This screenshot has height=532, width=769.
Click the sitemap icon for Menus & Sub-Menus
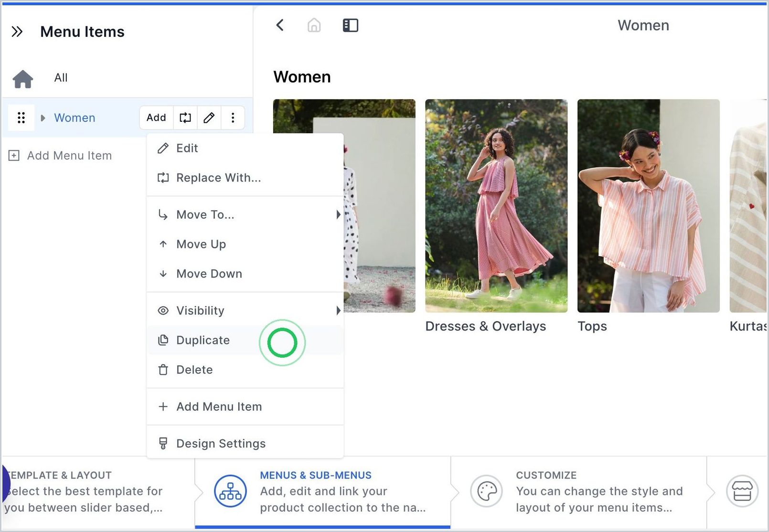coord(231,491)
